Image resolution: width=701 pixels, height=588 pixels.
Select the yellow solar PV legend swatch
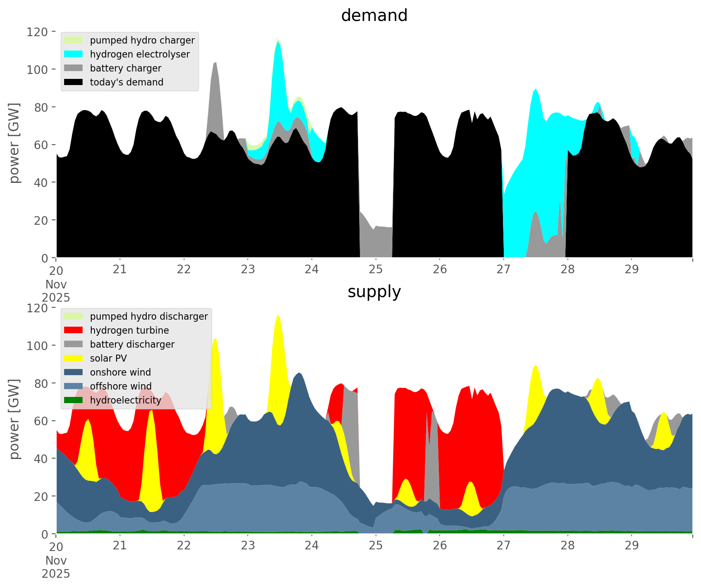tap(74, 358)
